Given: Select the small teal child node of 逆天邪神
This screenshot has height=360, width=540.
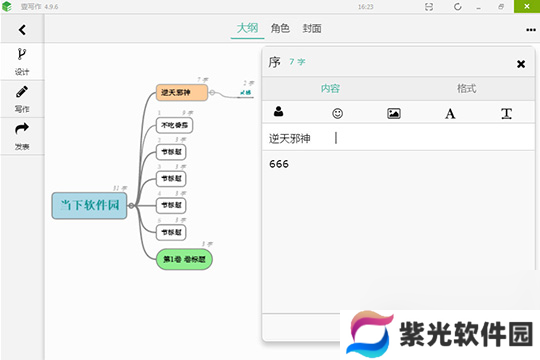Looking at the screenshot, I should coord(246,93).
